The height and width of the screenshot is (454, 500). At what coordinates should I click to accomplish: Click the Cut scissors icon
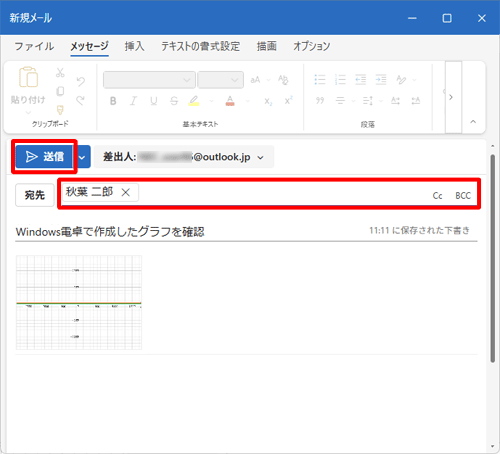tap(60, 73)
